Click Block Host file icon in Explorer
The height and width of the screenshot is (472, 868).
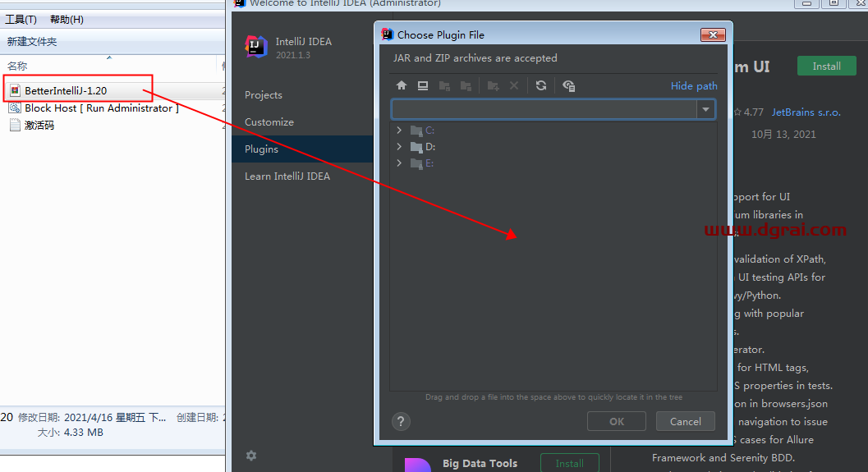pos(15,108)
